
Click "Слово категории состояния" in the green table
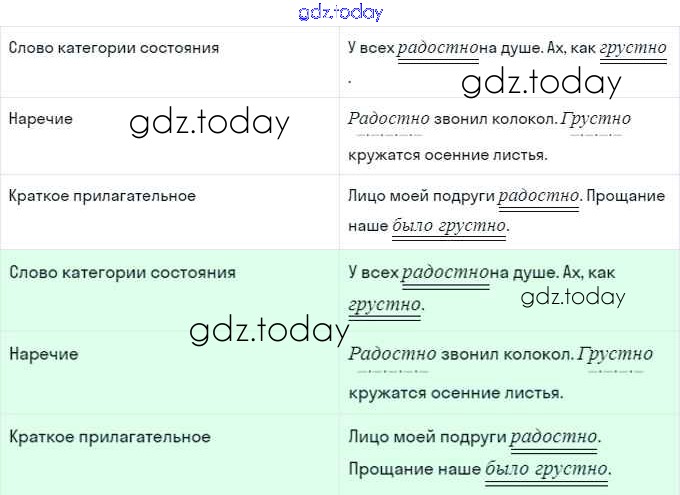(x=122, y=272)
